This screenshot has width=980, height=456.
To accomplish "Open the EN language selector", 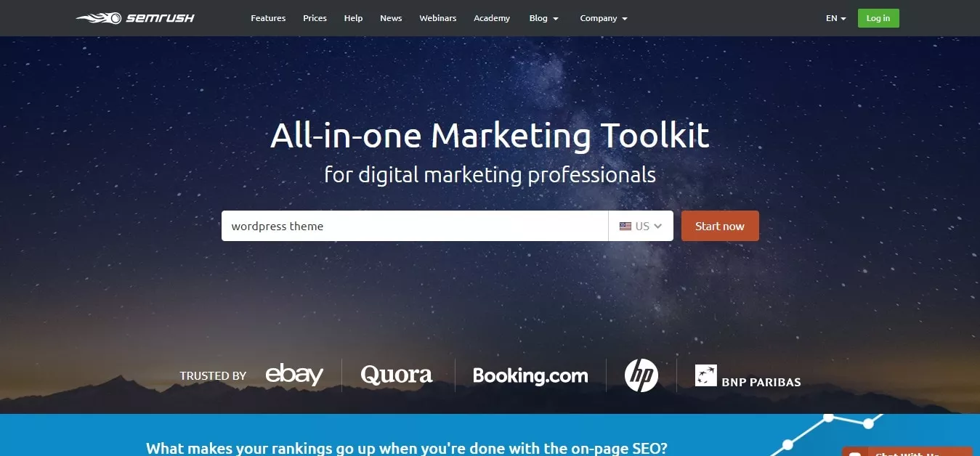I will [836, 18].
